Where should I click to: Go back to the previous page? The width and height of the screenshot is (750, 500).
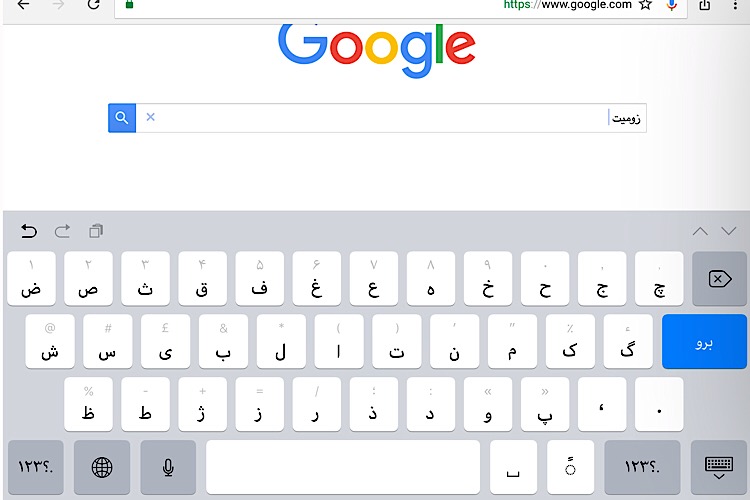pyautogui.click(x=23, y=5)
